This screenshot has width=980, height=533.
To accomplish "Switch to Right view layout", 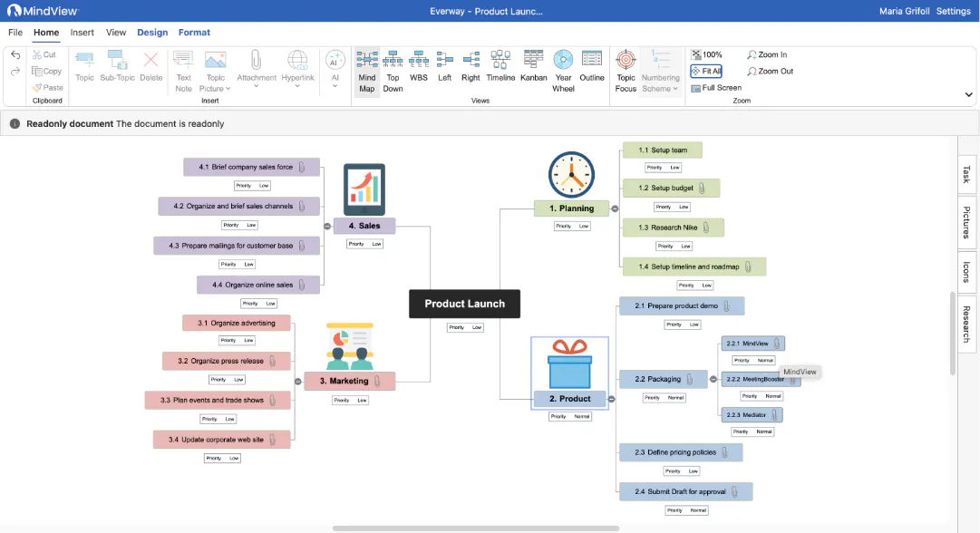I will (471, 66).
